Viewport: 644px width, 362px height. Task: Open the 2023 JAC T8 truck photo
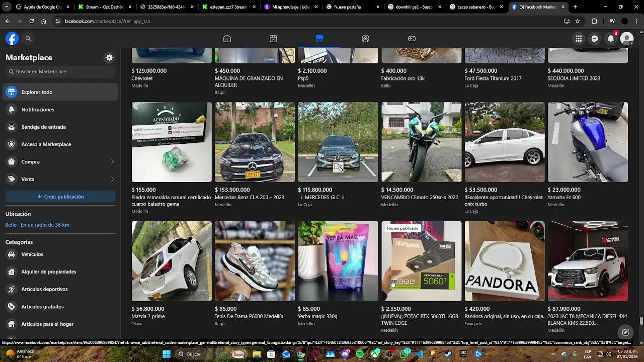[588, 261]
